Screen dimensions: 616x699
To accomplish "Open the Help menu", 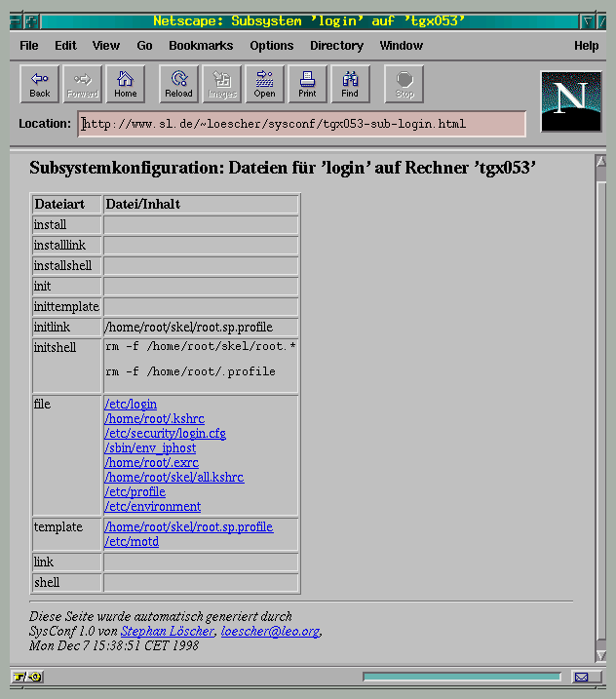I will (586, 46).
